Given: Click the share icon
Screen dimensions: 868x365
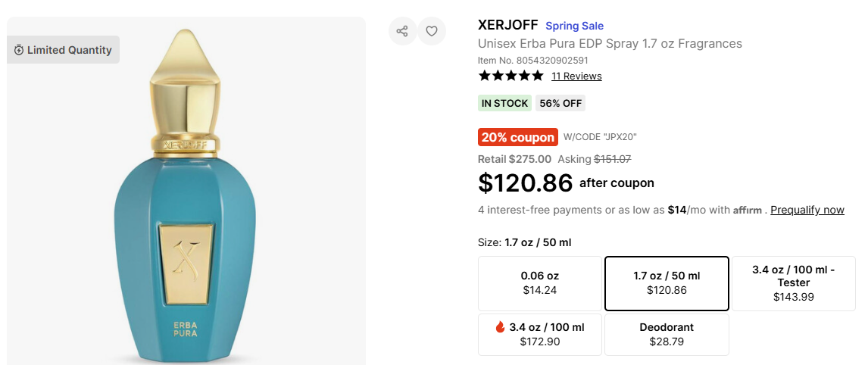Looking at the screenshot, I should tap(402, 31).
